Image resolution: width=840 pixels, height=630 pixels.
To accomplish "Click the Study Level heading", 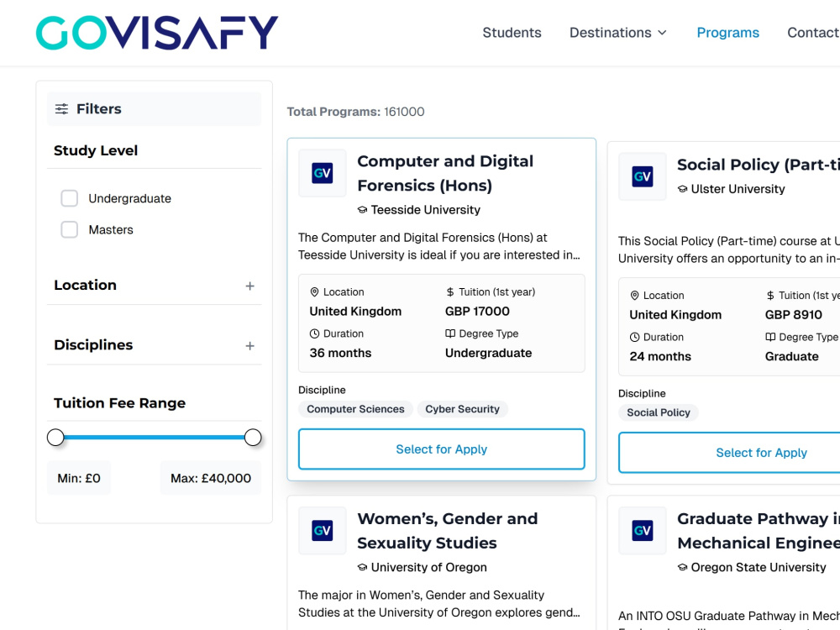I will 96,150.
